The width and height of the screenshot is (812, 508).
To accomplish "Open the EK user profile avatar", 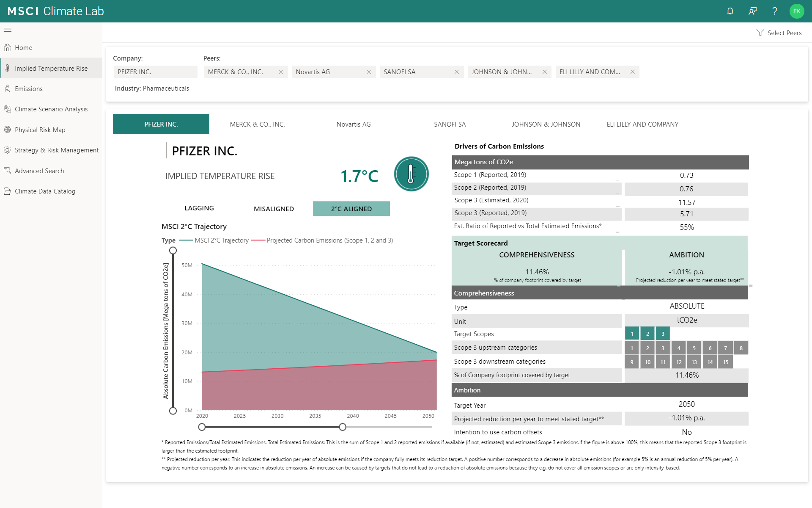I will 797,11.
